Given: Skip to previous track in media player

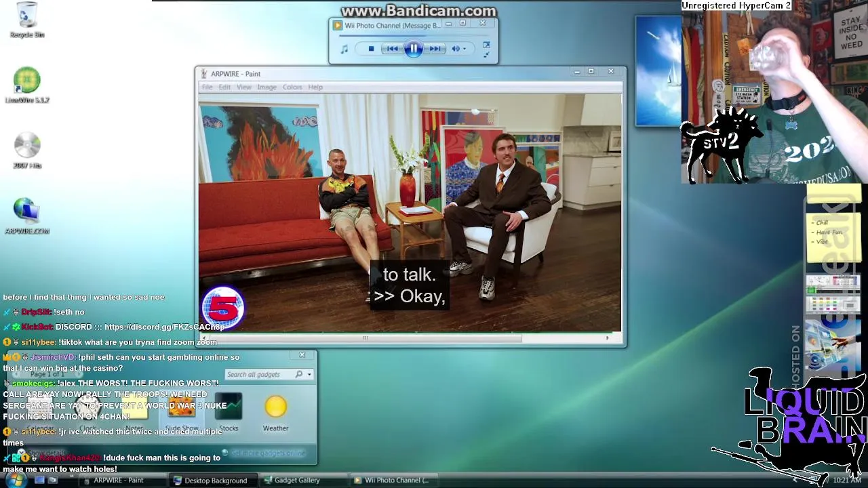Looking at the screenshot, I should coord(392,49).
